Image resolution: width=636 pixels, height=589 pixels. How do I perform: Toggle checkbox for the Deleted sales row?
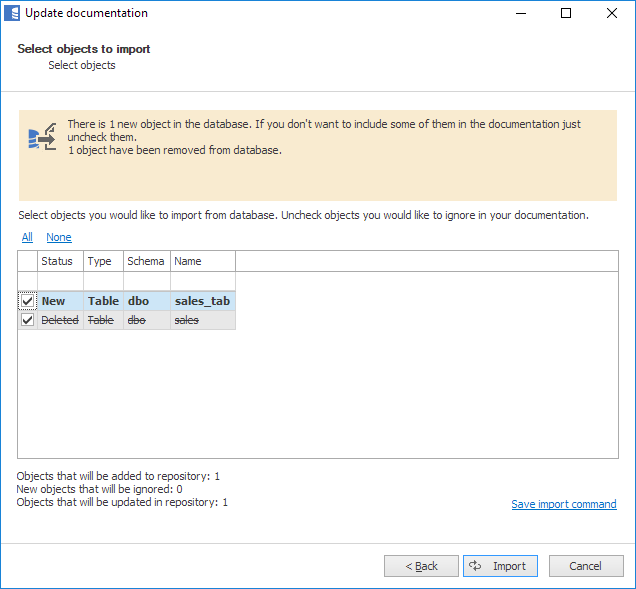click(x=28, y=320)
